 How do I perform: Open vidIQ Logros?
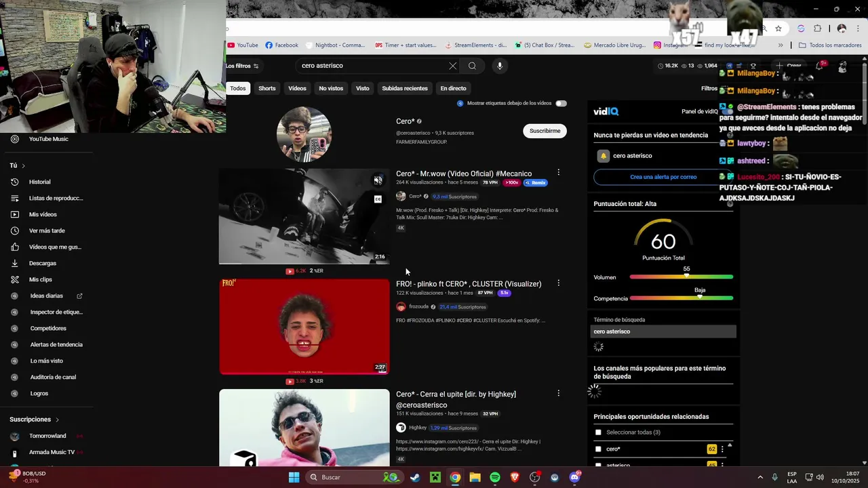39,393
